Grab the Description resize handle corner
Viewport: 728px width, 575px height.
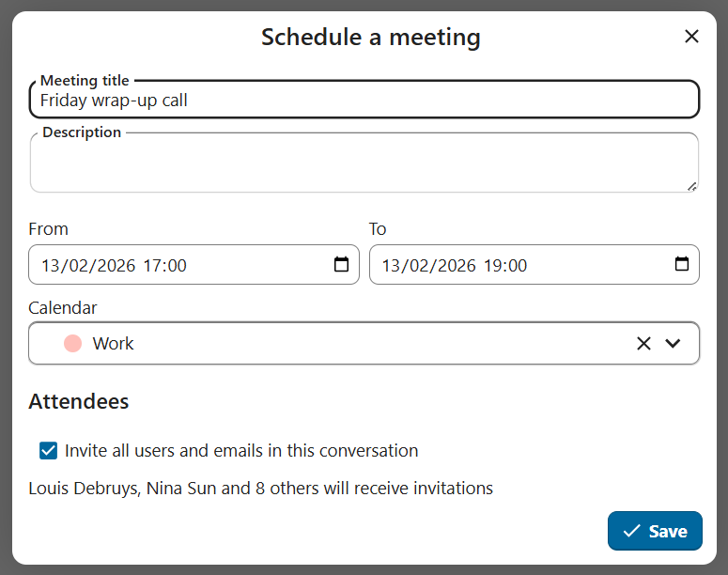692,186
